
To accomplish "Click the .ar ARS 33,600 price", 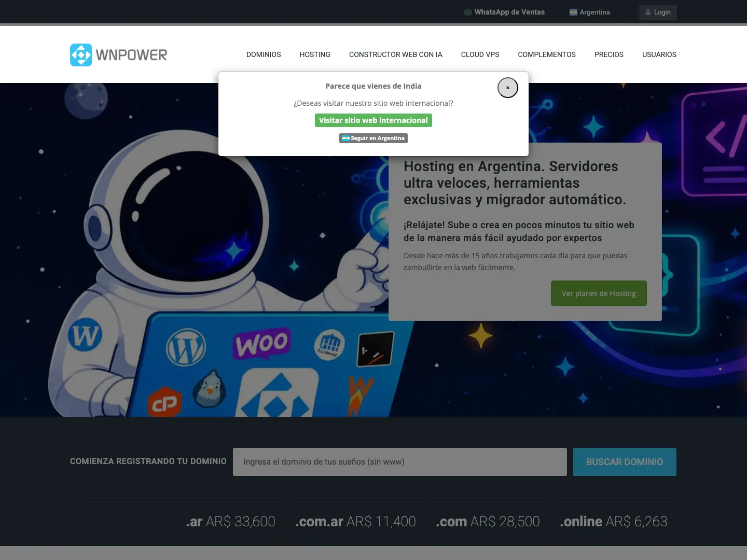I will click(x=231, y=522).
